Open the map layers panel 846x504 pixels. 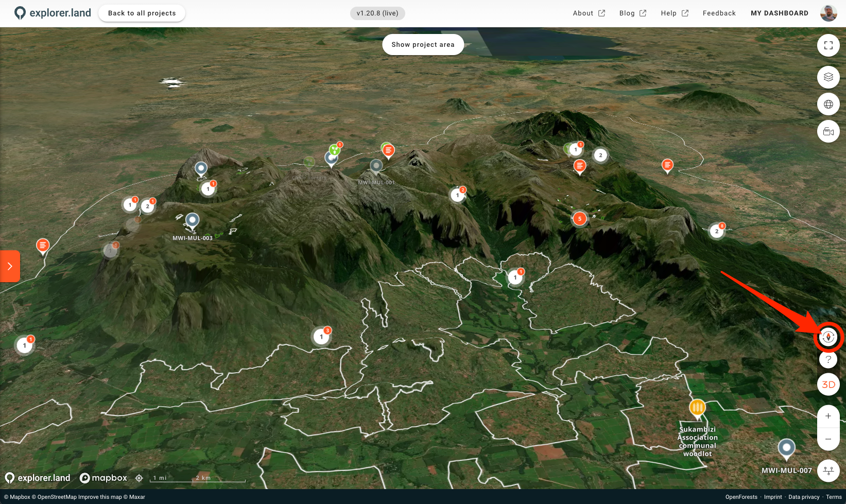828,77
